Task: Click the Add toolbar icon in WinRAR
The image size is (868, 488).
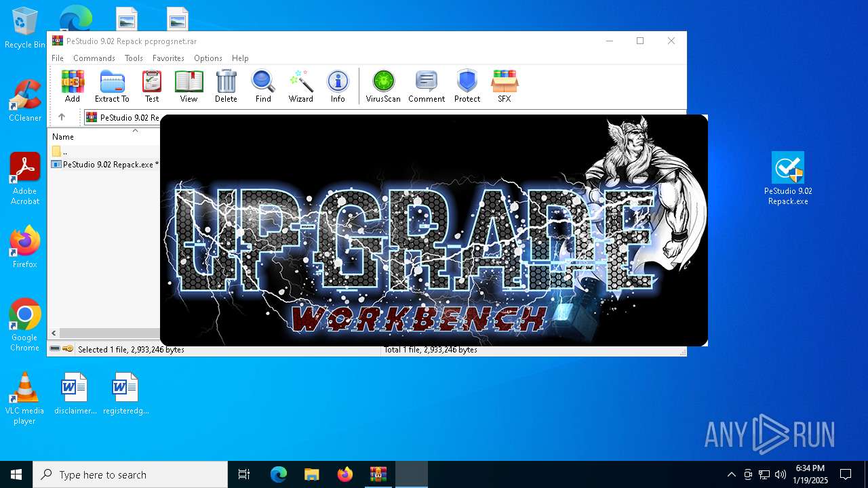Action: click(73, 86)
